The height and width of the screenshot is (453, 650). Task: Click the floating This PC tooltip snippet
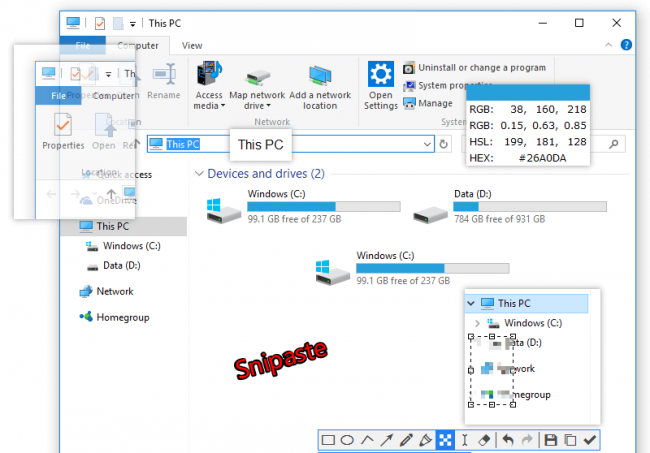(260, 145)
